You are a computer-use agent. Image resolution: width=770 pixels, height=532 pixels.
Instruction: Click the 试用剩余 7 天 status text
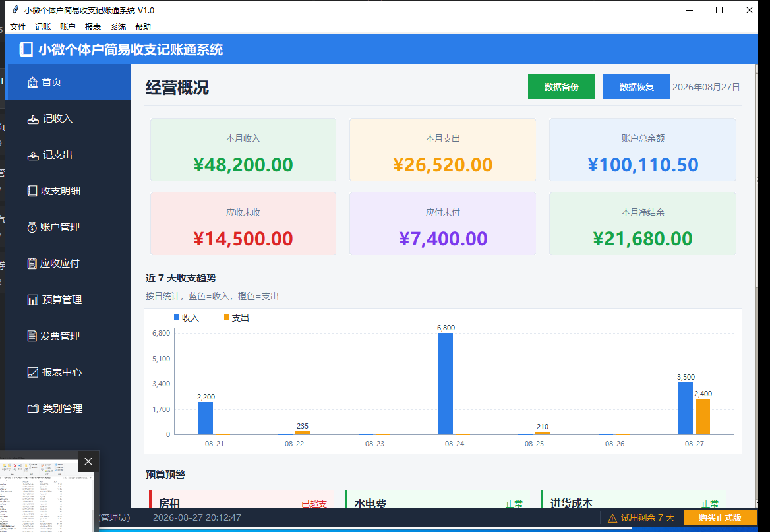(x=647, y=517)
